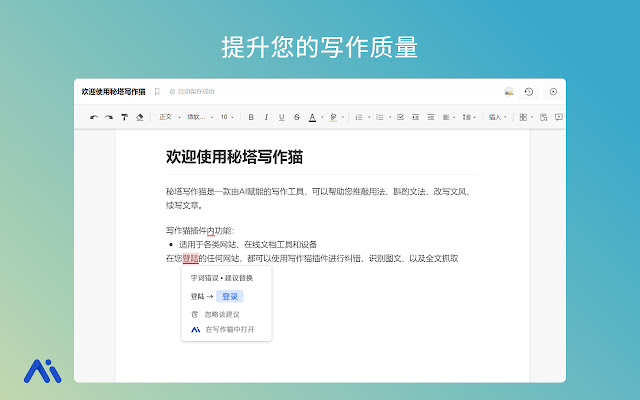Toggle strikethrough formatting
The image size is (640, 400).
(297, 118)
